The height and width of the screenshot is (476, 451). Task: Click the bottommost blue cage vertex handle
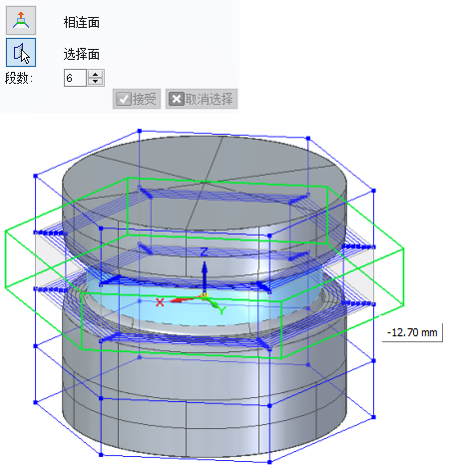point(269,462)
